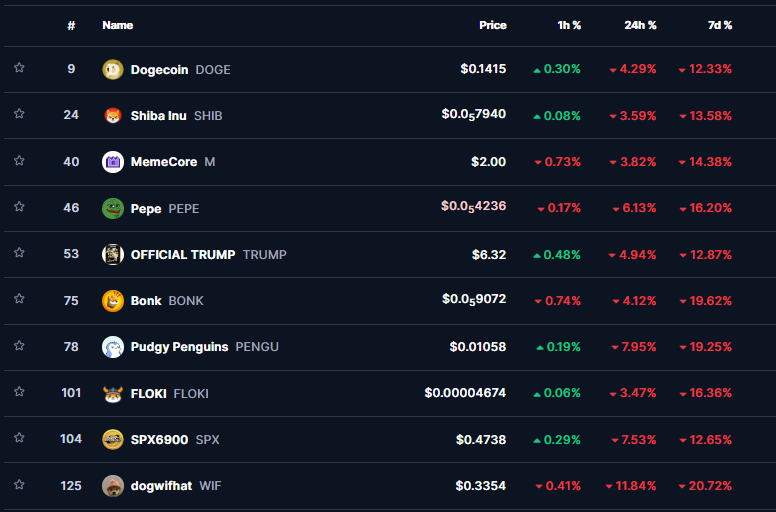Screen dimensions: 776x512
Task: Click the Pepe frog logo icon
Action: pos(113,208)
